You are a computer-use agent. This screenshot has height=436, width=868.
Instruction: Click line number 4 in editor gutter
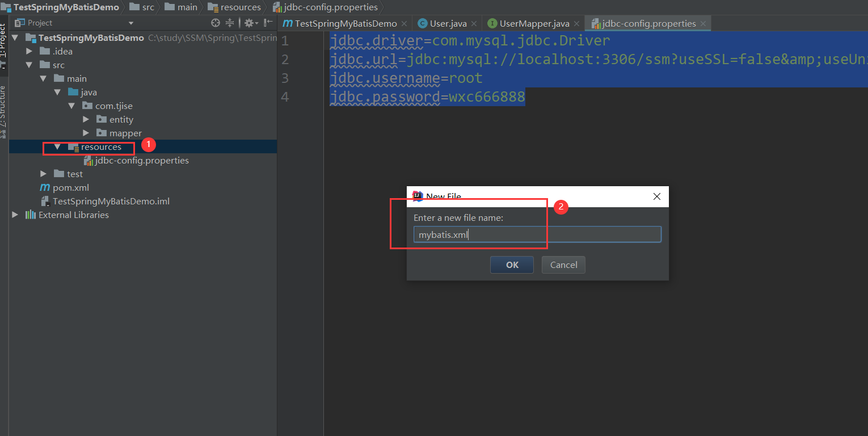[285, 97]
